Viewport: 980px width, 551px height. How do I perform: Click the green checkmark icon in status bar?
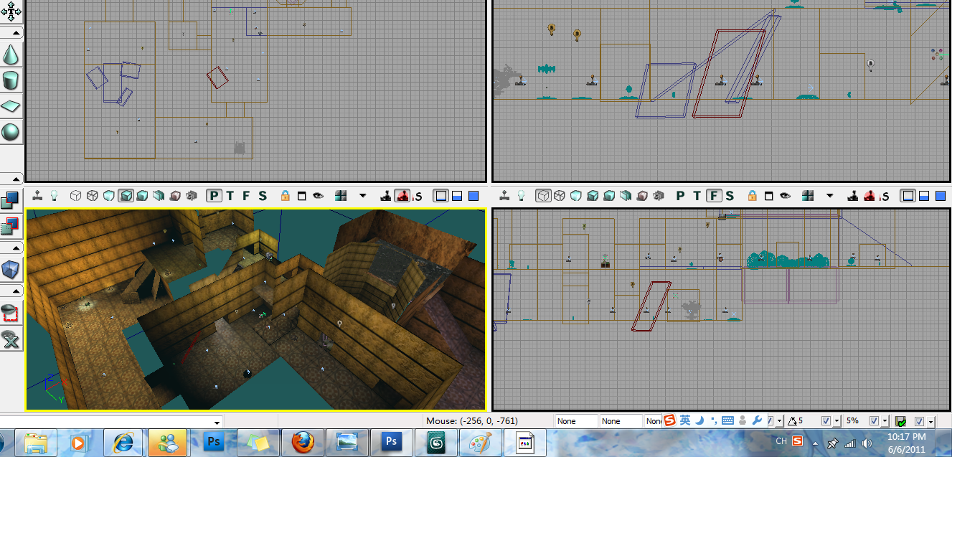click(x=901, y=421)
